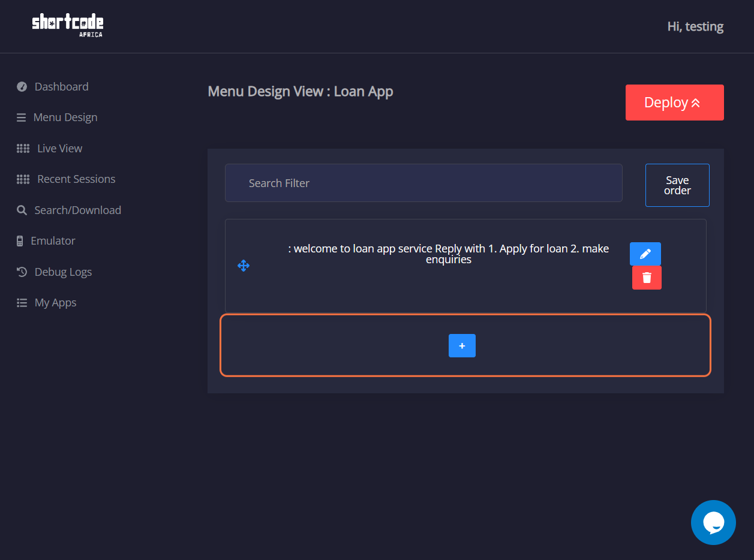This screenshot has width=754, height=560.
Task: Click the Dashboard gauge icon
Action: point(22,86)
